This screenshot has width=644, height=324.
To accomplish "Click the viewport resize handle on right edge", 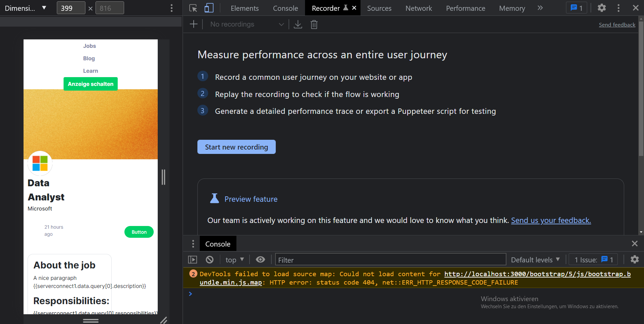I will pyautogui.click(x=163, y=177).
